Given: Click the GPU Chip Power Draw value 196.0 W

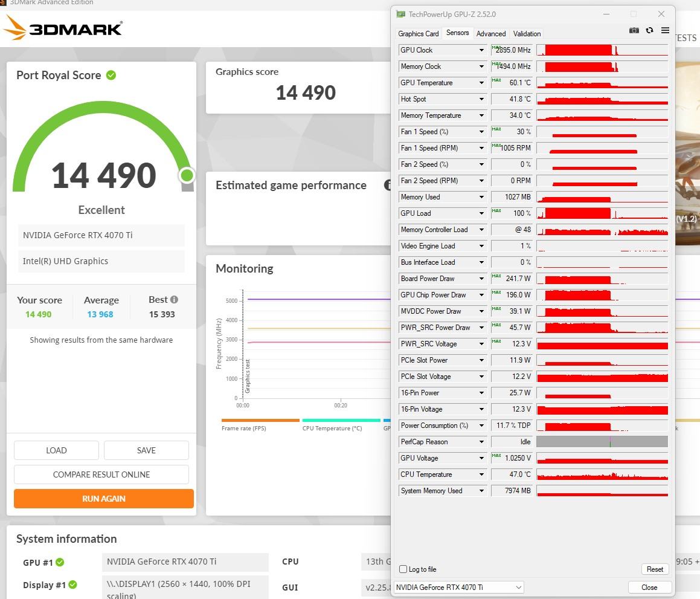Looking at the screenshot, I should pyautogui.click(x=512, y=295).
